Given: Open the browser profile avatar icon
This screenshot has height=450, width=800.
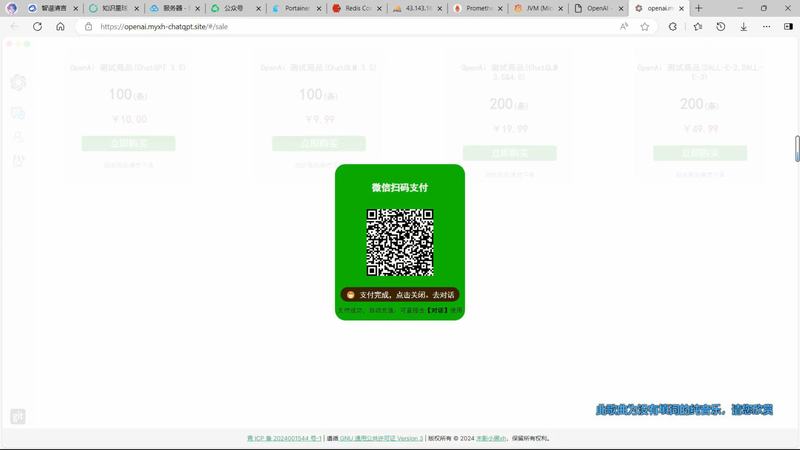Looking at the screenshot, I should 12,8.
